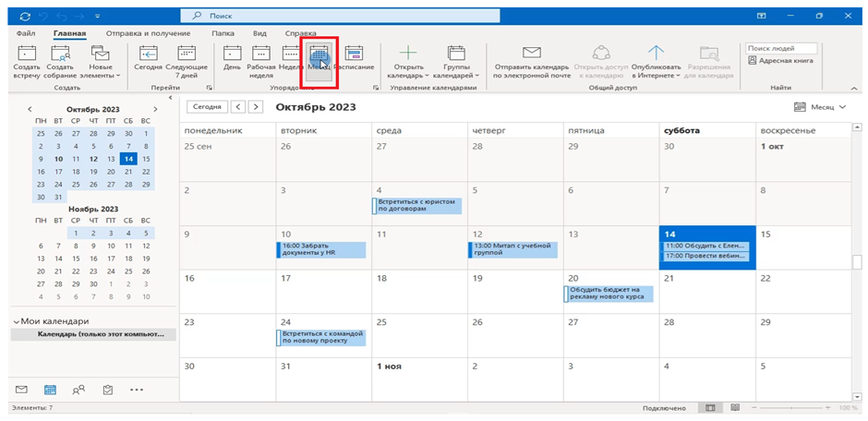Switch to normal view in status bar

click(x=709, y=407)
